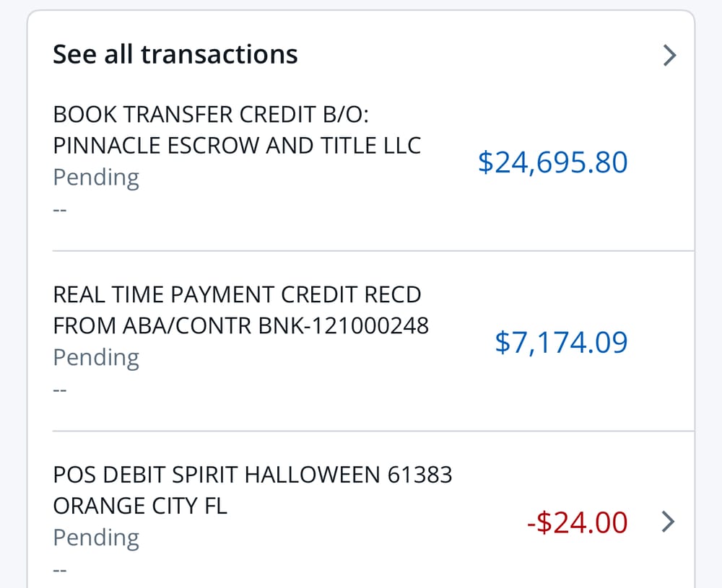Click dashes below the Spirit Halloween debit
The image size is (722, 588).
(x=60, y=571)
